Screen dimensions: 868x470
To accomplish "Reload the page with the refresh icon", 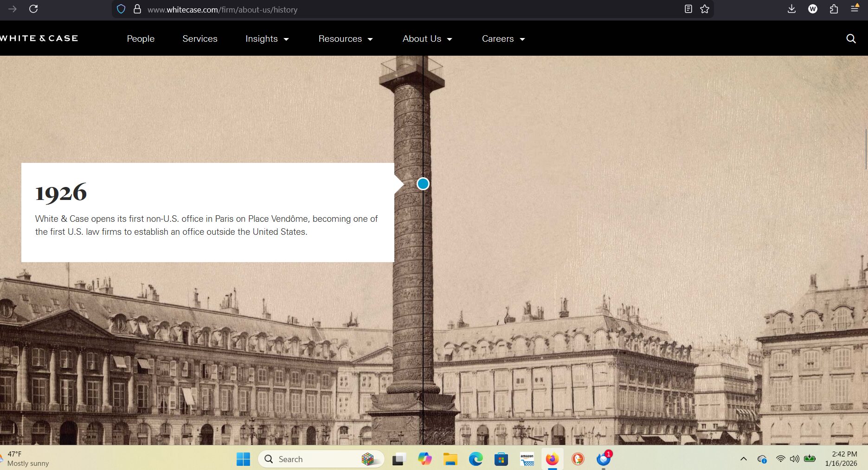I will 33,9.
